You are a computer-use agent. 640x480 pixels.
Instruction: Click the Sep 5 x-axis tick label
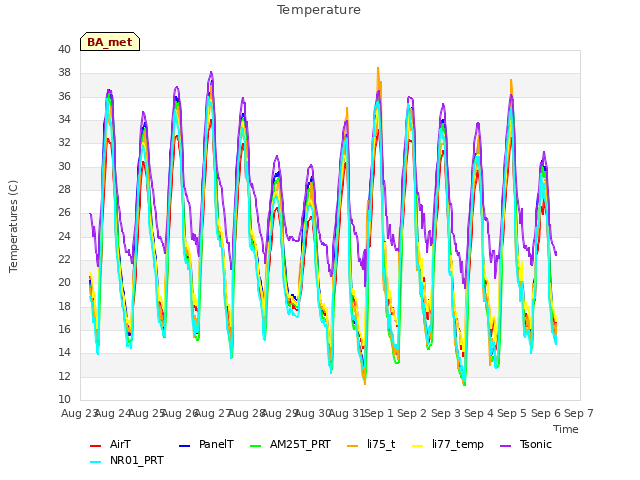click(x=512, y=413)
